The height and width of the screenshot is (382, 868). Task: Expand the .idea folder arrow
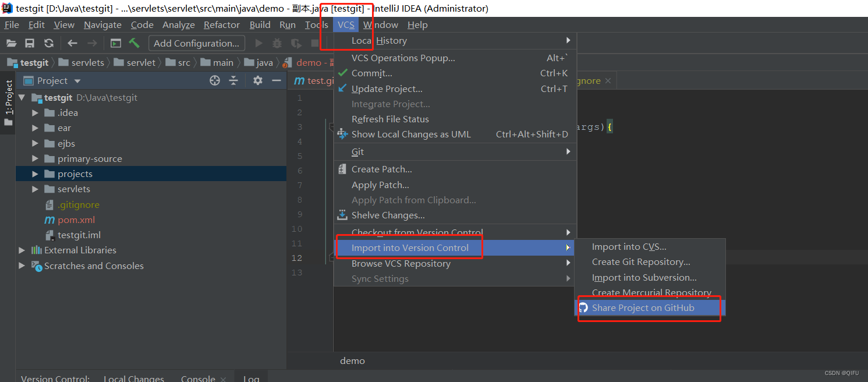coord(35,112)
